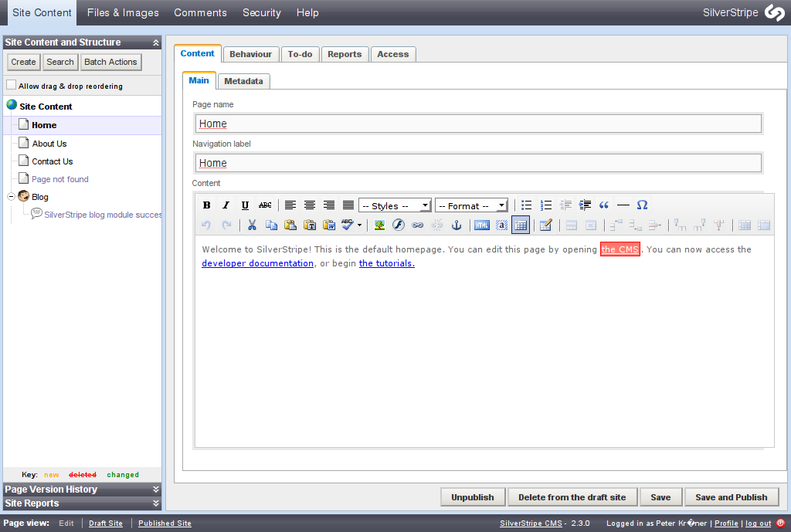
Task: Open the Access tab
Action: 393,54
